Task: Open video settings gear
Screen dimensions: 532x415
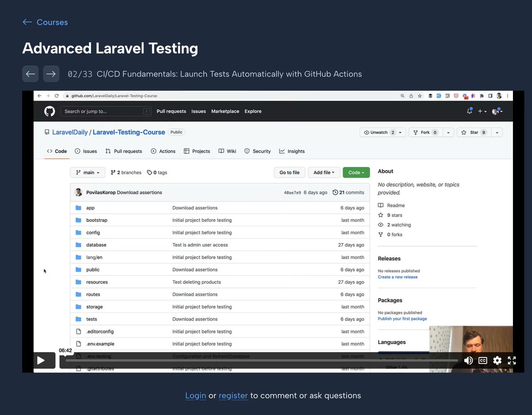Action: pyautogui.click(x=497, y=361)
